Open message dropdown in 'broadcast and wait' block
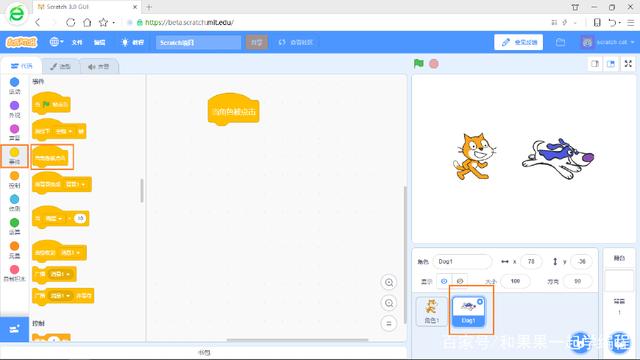Image resolution: width=640 pixels, height=360 pixels. coord(60,296)
